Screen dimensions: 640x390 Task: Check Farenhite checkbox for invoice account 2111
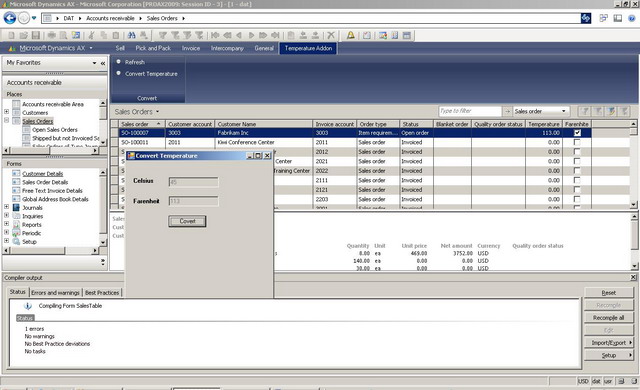click(x=577, y=180)
